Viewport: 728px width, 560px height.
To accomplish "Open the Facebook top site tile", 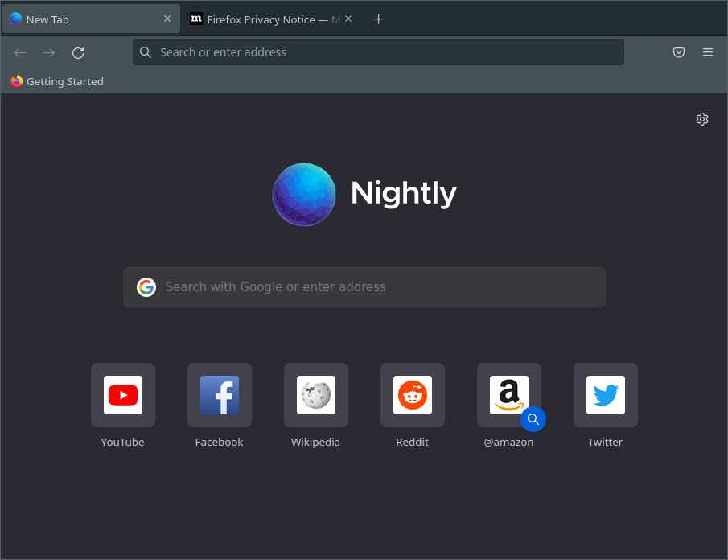I will [x=220, y=395].
